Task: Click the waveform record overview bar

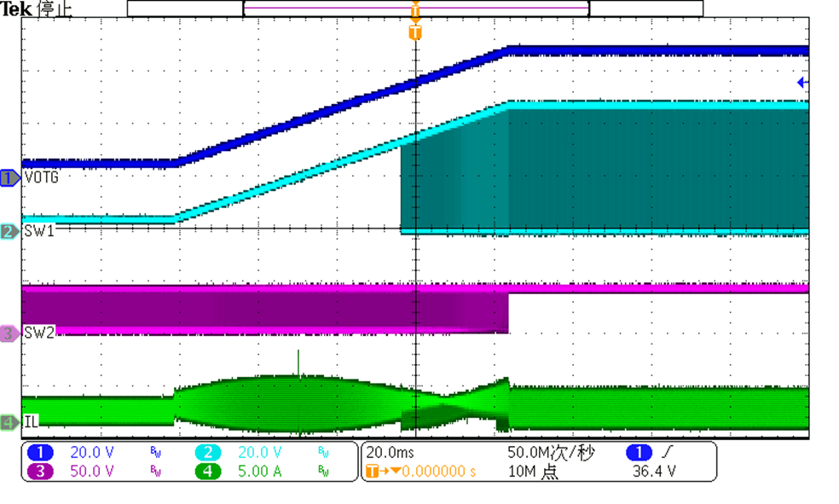Action: 415,9
